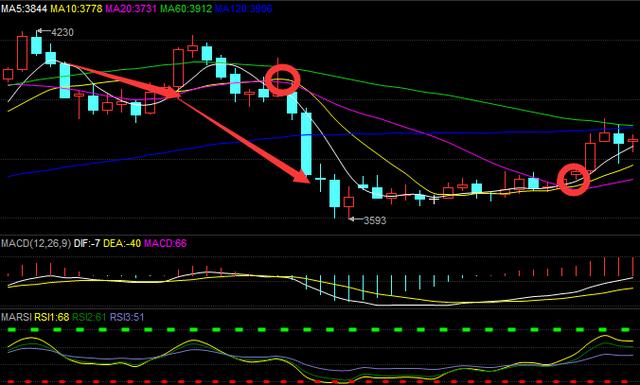This screenshot has width=640, height=385.
Task: Click the 4230 high price label
Action: coord(62,32)
